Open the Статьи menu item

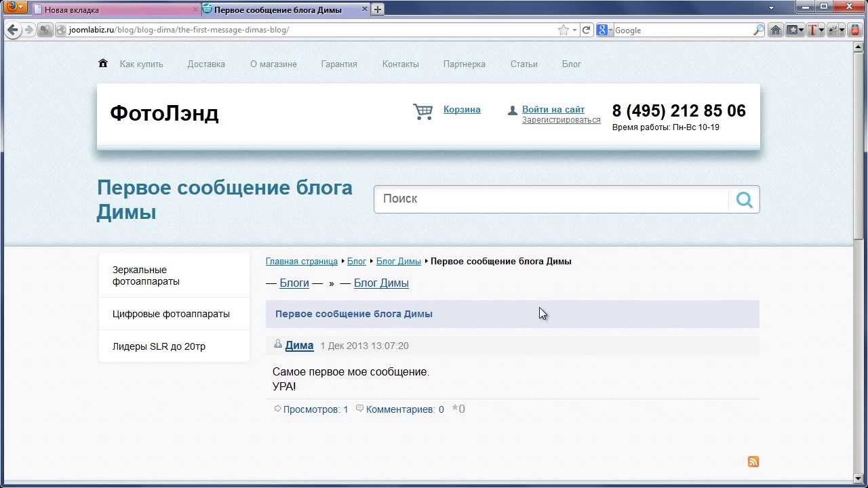click(x=524, y=64)
